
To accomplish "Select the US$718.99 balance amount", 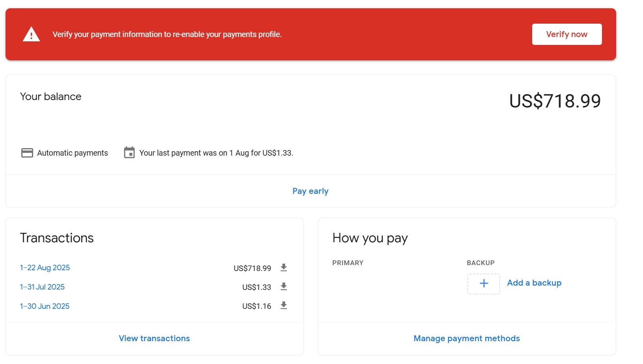I will pos(555,101).
